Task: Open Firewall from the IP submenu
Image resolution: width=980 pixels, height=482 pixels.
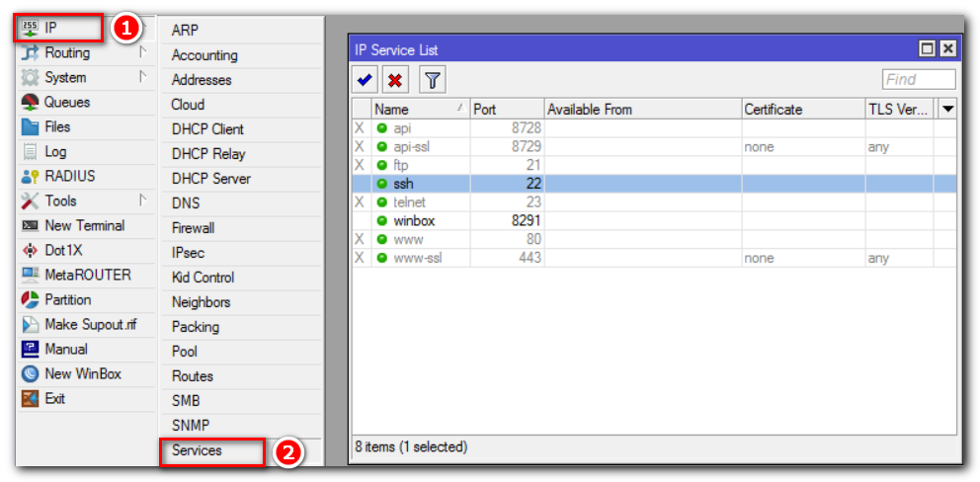Action: coord(193,228)
